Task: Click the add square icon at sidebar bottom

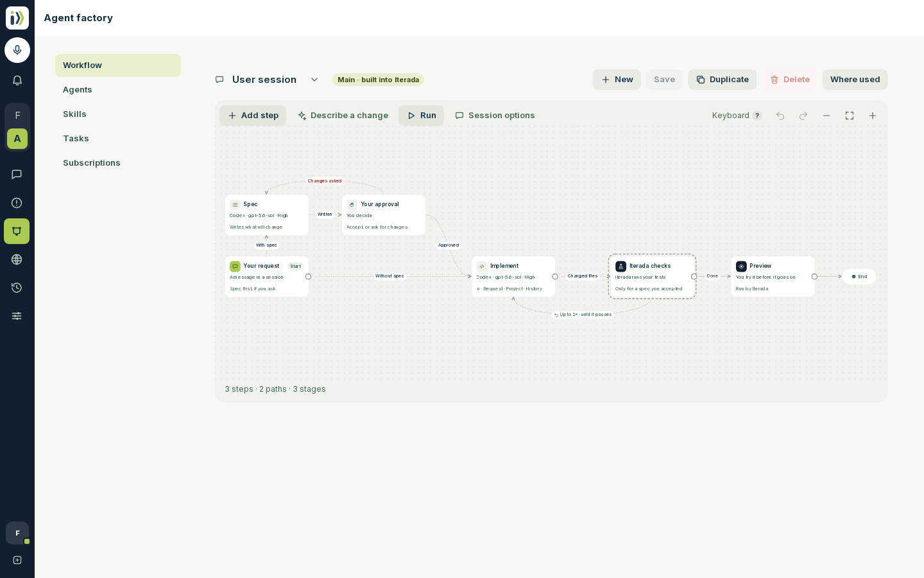Action: tap(17, 560)
